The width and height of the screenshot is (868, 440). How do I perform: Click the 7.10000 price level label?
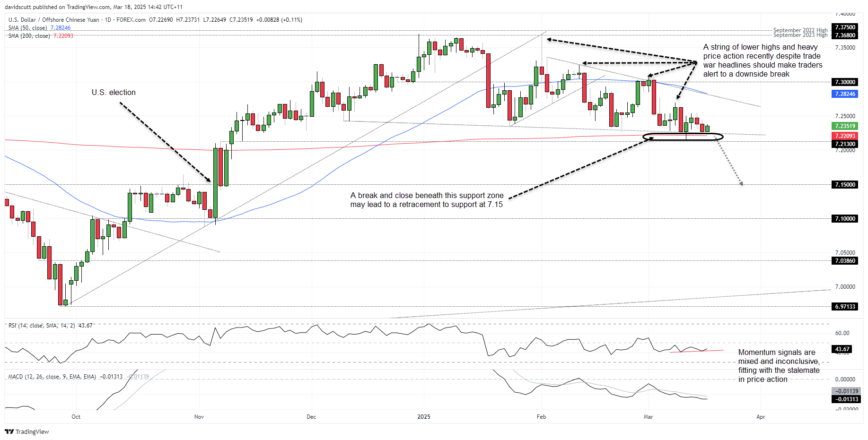click(845, 219)
